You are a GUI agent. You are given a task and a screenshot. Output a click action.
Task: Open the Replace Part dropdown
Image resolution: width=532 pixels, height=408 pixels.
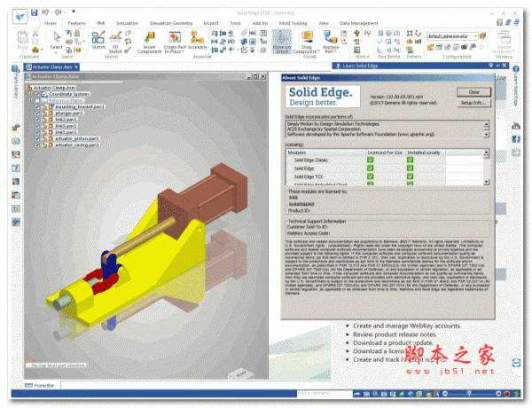click(x=335, y=51)
